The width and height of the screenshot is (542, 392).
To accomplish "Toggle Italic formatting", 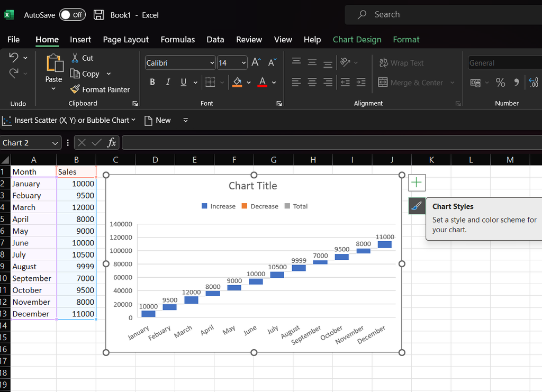I will click(x=168, y=82).
